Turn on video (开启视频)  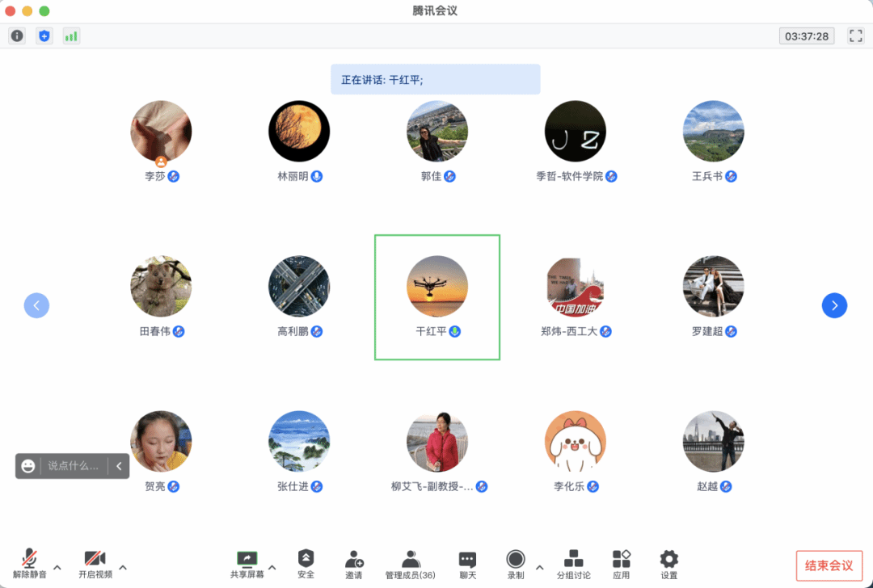pyautogui.click(x=95, y=563)
